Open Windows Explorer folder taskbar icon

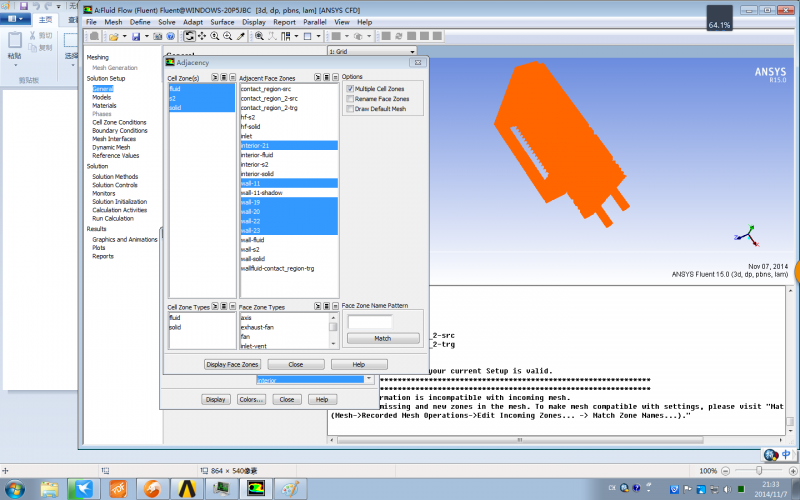point(49,488)
